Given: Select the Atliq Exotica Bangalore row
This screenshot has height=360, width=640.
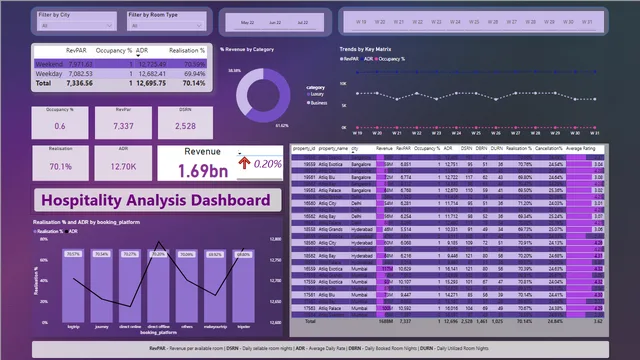Looking at the screenshot, I should (x=448, y=164).
